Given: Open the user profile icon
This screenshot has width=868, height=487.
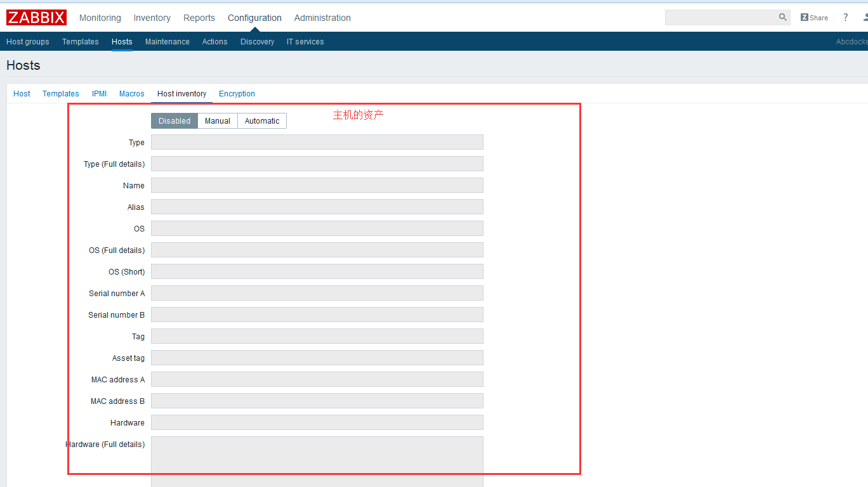Looking at the screenshot, I should [865, 18].
